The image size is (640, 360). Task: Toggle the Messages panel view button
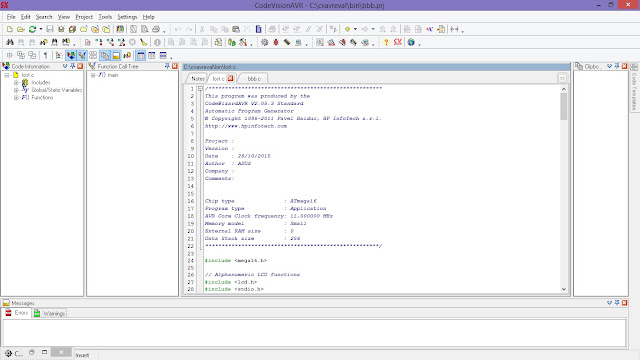pos(116,55)
